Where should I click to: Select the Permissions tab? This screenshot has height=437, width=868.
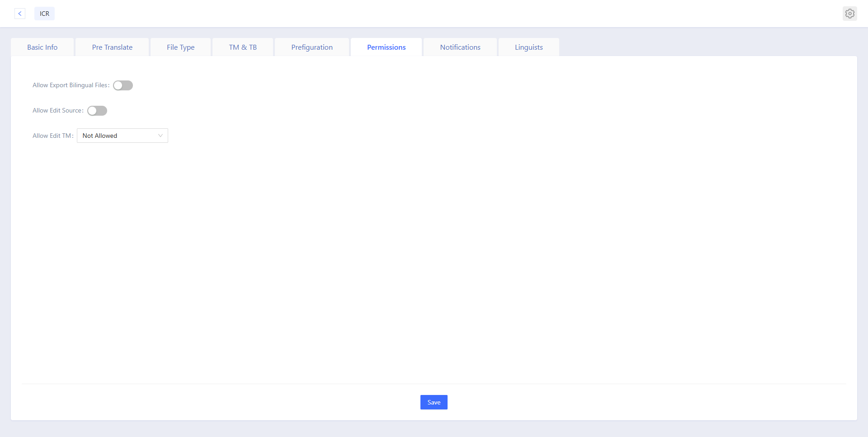[x=387, y=47]
